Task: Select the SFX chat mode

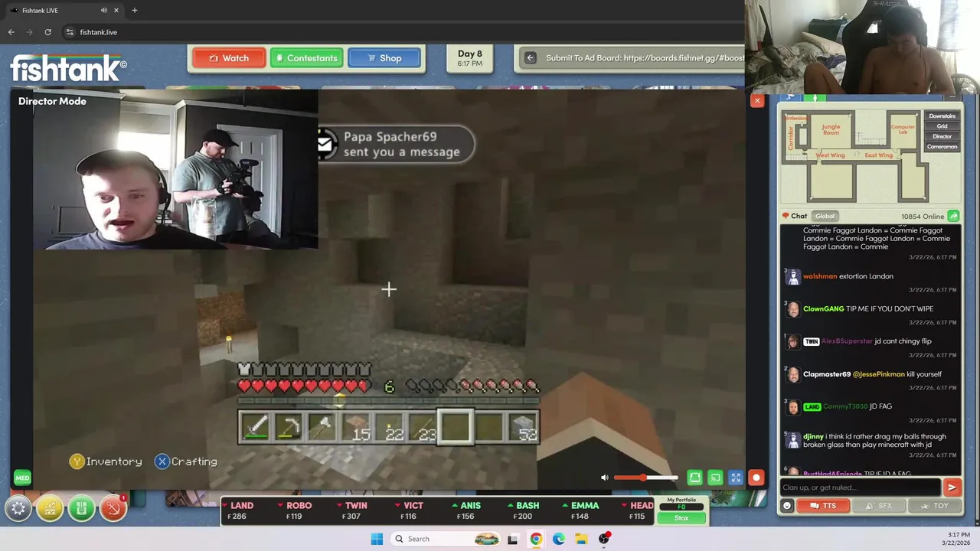Action: [x=878, y=506]
